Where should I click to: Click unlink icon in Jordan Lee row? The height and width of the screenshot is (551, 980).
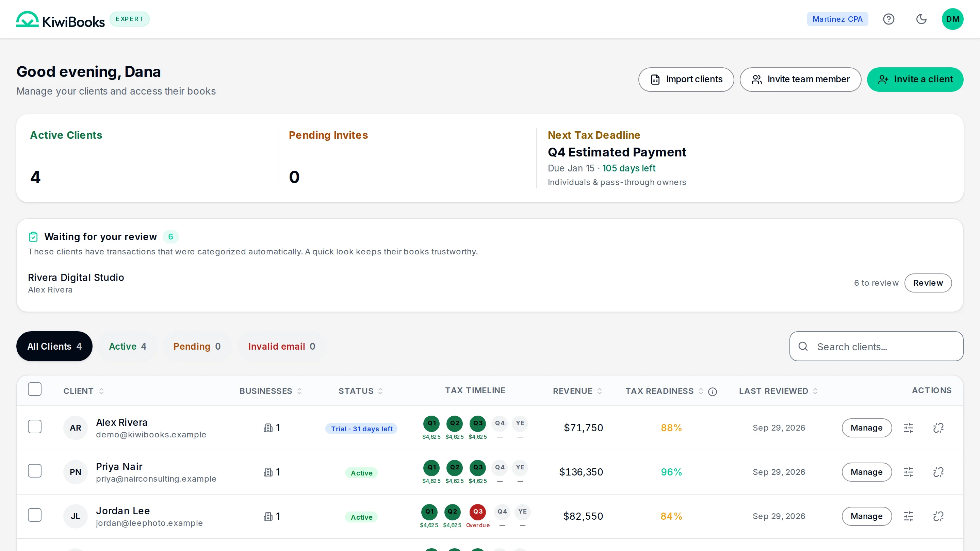938,516
